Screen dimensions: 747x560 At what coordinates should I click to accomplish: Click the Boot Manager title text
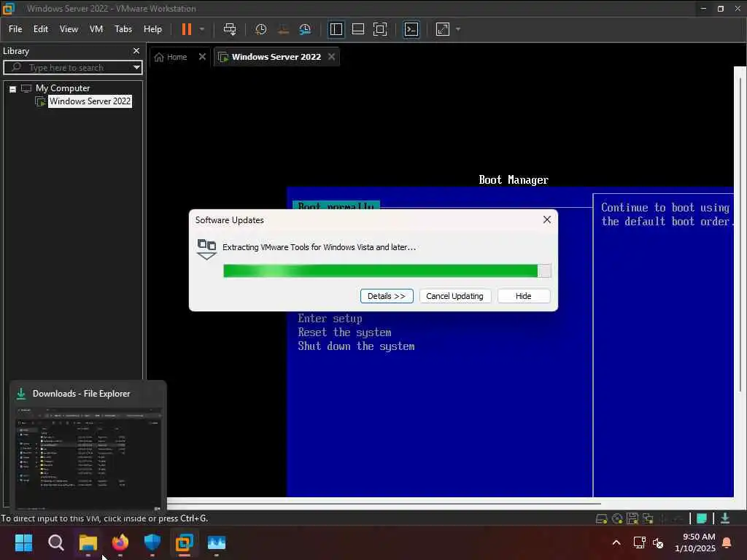tap(513, 180)
